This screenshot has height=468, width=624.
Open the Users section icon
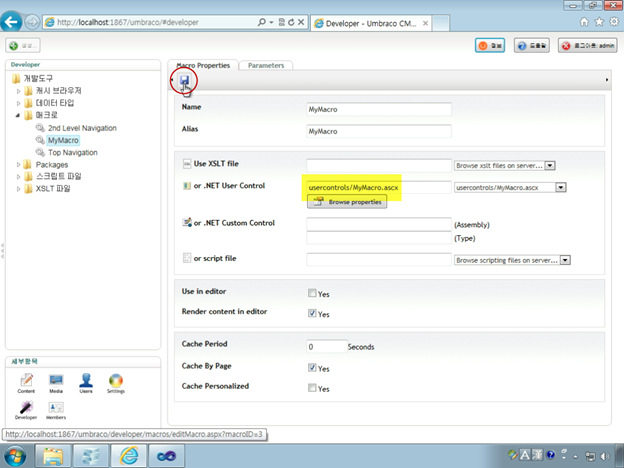coord(86,383)
